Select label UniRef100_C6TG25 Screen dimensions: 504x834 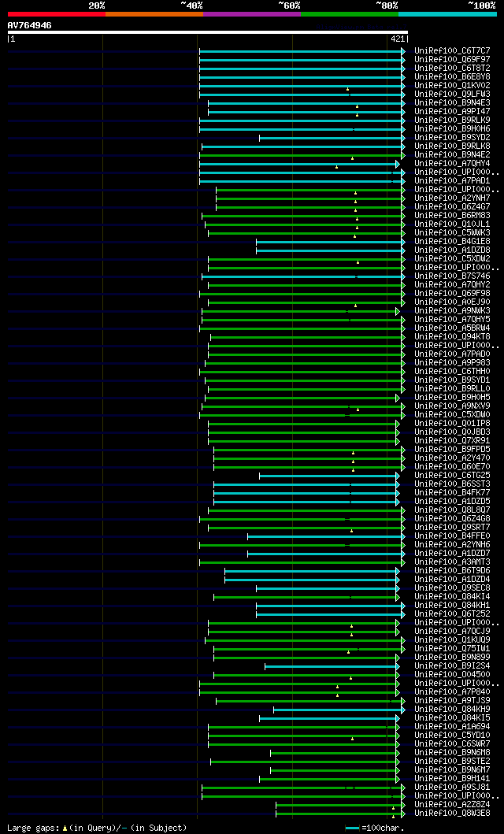(453, 476)
